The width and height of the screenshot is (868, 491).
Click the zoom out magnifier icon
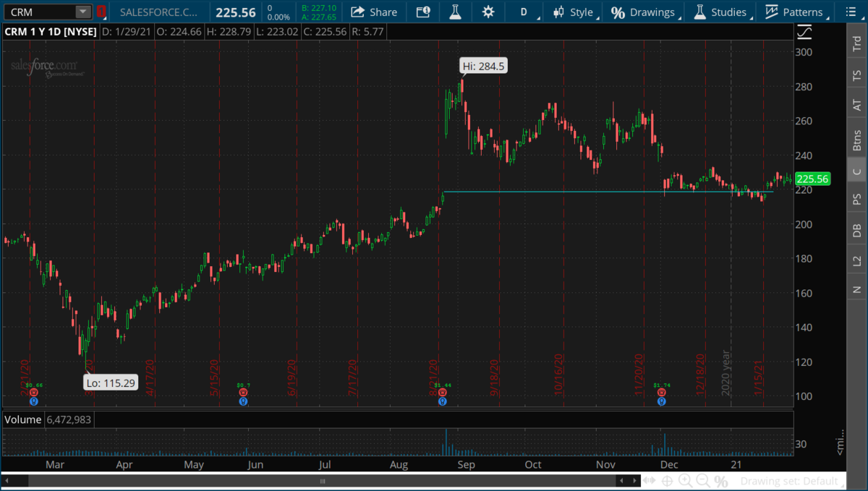[x=703, y=481]
